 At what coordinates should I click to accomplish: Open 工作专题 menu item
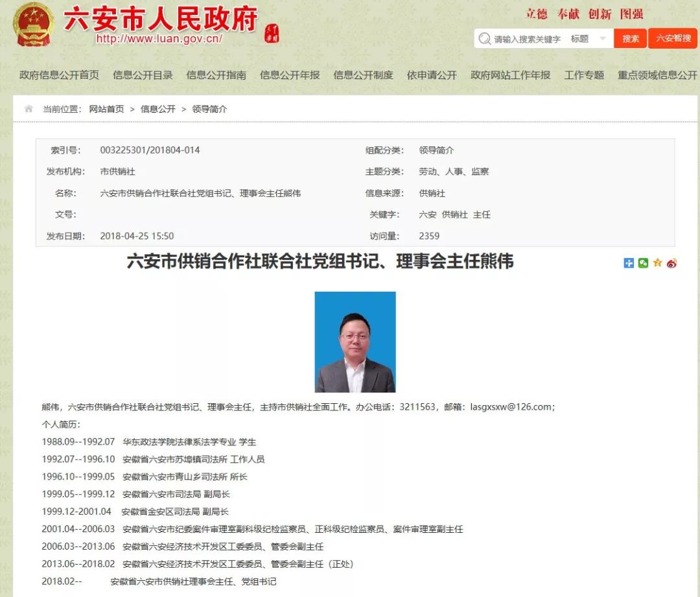coord(584,75)
